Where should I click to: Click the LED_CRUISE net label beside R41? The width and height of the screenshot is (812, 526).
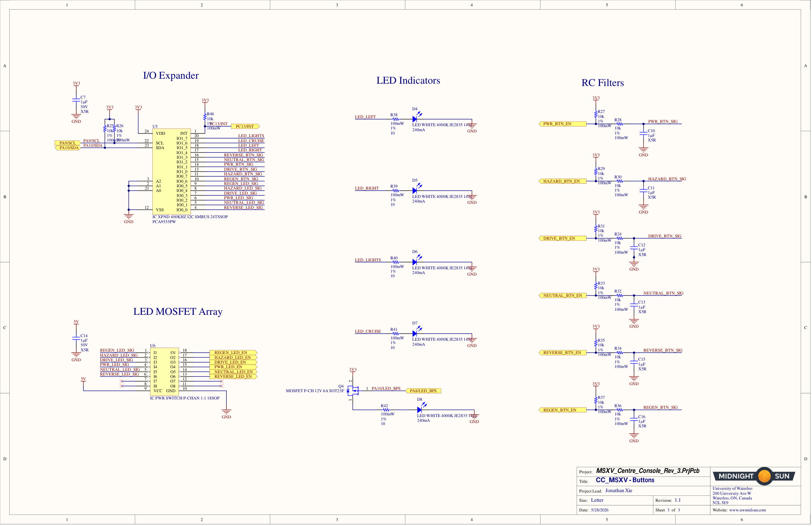click(x=368, y=331)
